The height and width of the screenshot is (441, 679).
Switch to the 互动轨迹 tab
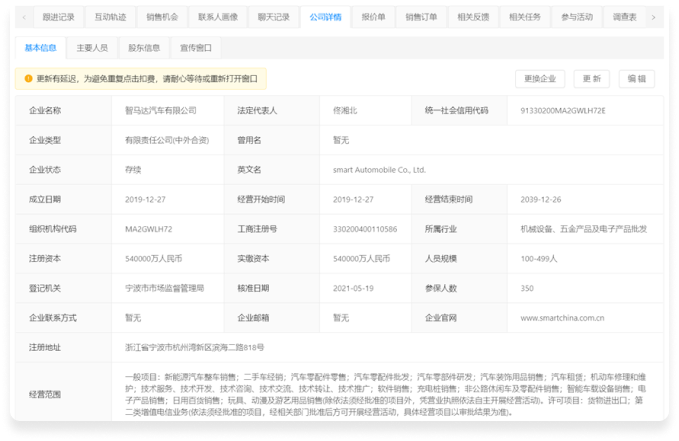110,17
